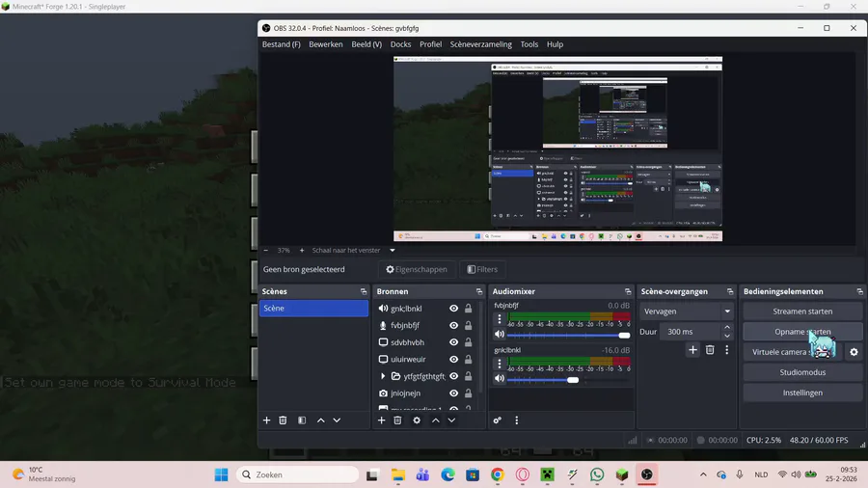Open the Docks menu
Screen dimensions: 868x488
tap(401, 44)
